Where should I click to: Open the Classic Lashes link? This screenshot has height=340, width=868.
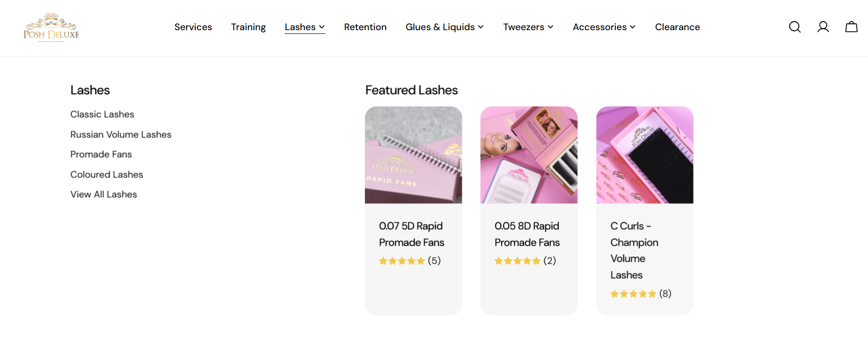point(102,114)
